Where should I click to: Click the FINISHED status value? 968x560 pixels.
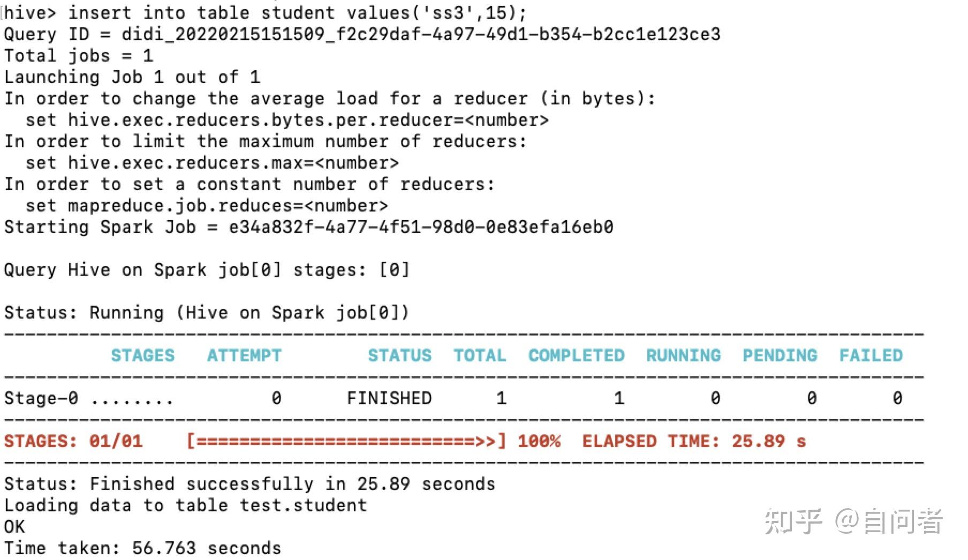389,398
